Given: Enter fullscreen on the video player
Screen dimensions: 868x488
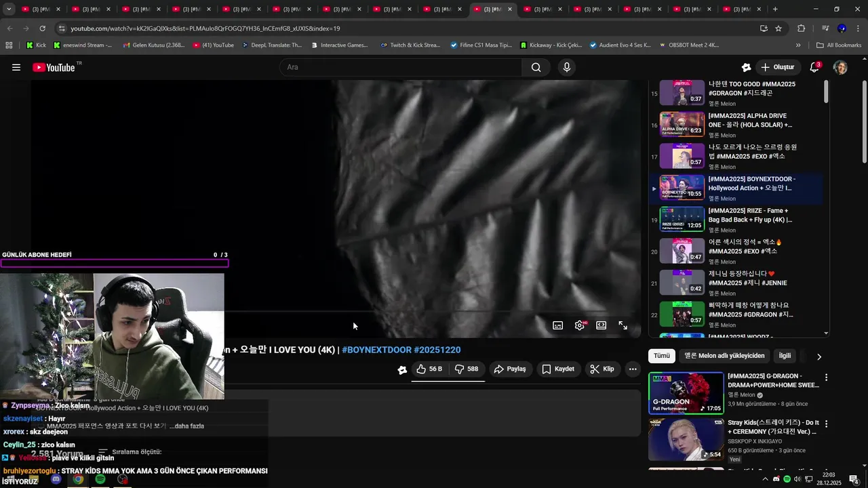Looking at the screenshot, I should (x=623, y=325).
